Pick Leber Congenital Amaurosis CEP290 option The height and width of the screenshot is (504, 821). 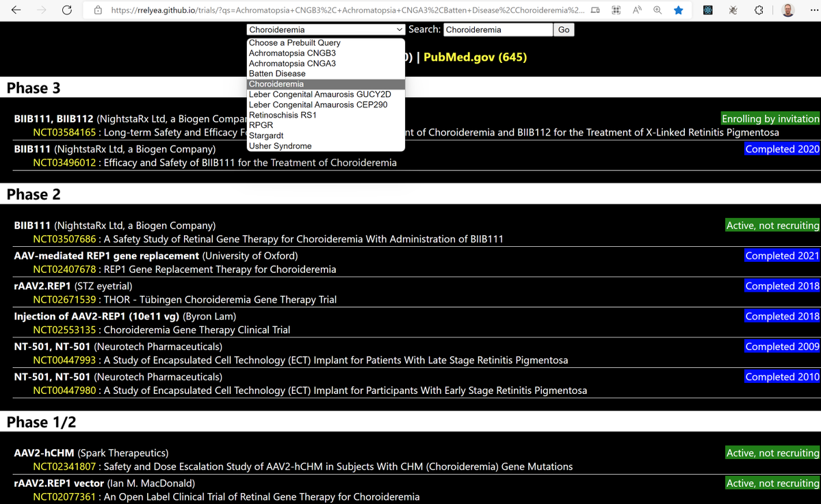click(326, 105)
